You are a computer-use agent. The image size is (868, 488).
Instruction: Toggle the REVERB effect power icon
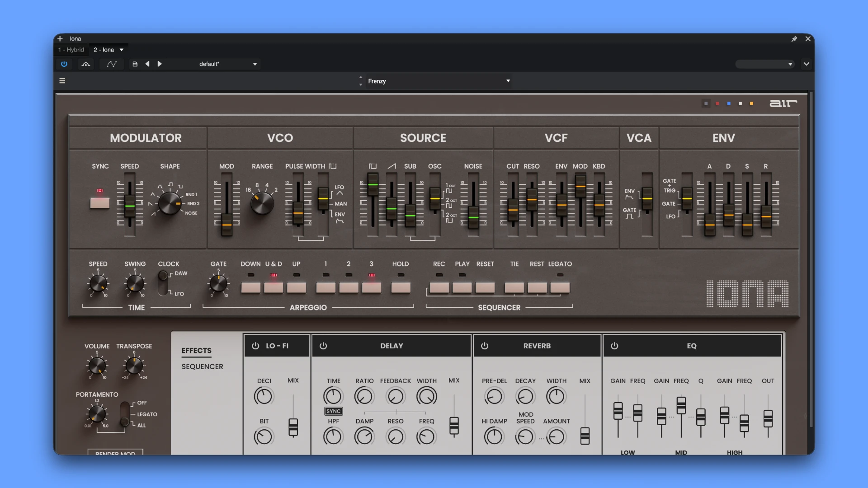[x=485, y=346]
